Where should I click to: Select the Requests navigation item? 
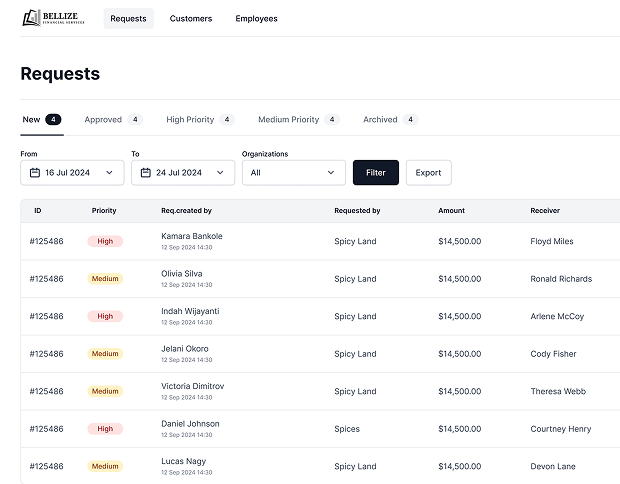(128, 19)
